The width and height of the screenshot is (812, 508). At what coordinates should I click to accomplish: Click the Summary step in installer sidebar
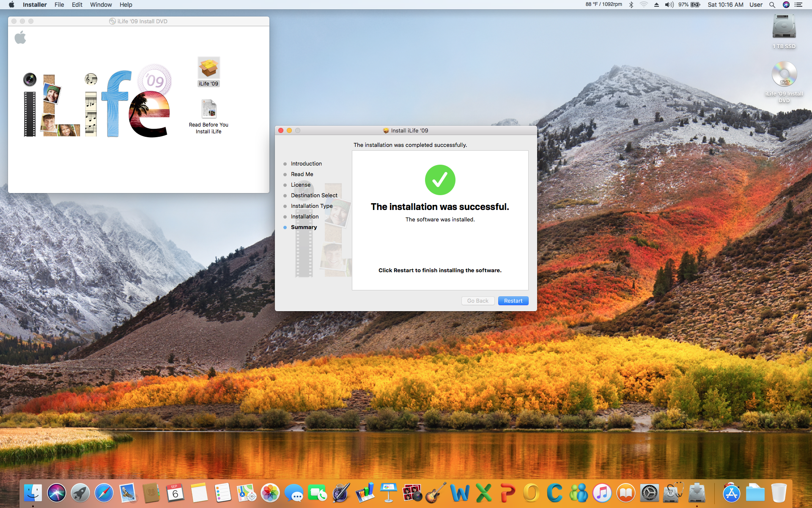[304, 227]
